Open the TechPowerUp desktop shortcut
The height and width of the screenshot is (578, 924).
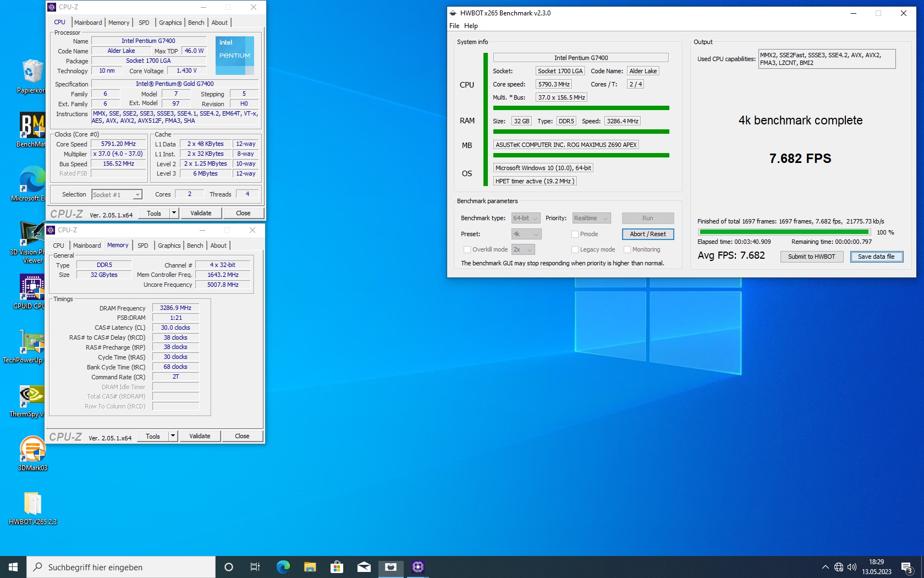coord(32,346)
